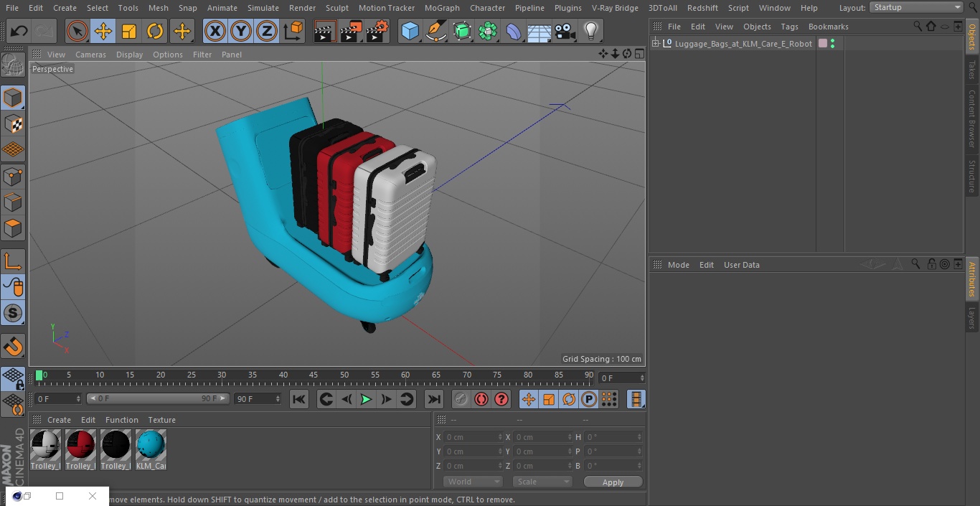Open the MoGraph menu
Viewport: 980px width, 506px height.
442,8
